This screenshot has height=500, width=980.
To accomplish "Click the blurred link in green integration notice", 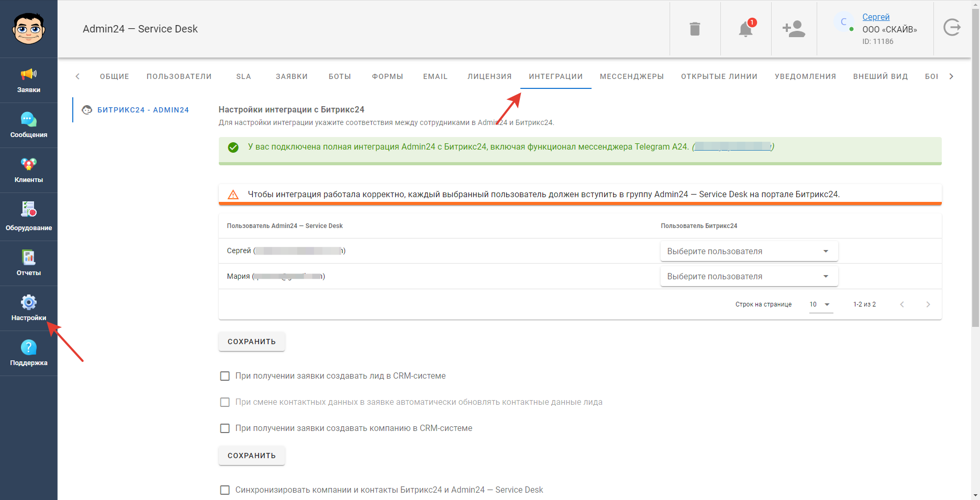I will (733, 147).
